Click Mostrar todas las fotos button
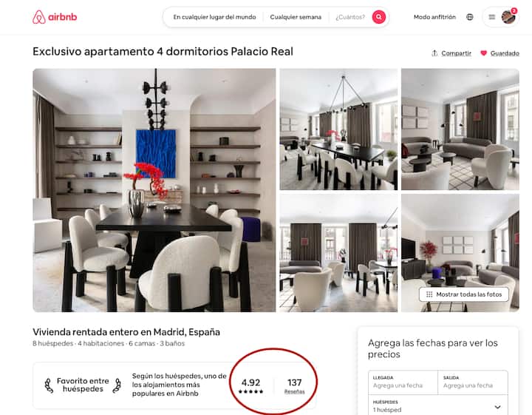This screenshot has width=532, height=415. coord(464,294)
